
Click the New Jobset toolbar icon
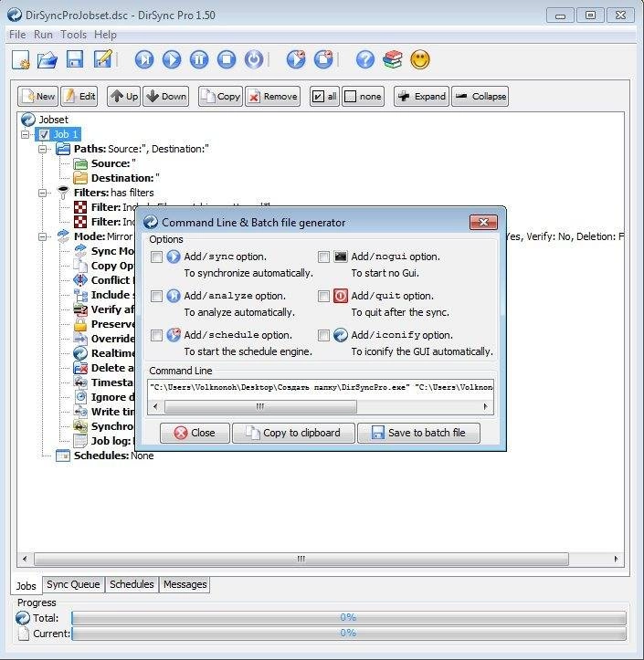coord(21,59)
